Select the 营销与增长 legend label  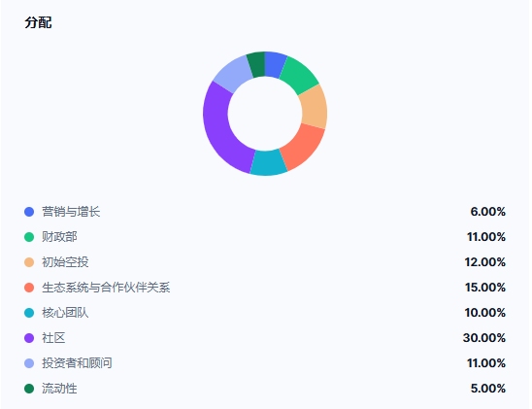tap(71, 212)
